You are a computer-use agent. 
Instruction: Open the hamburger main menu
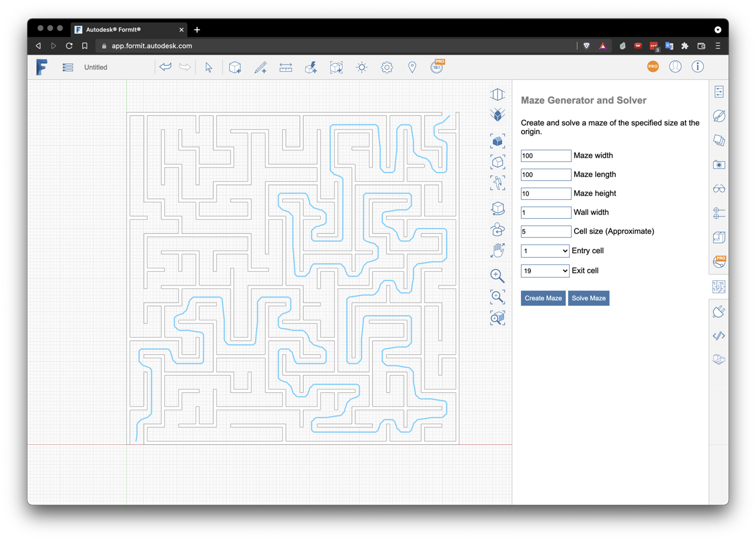(x=68, y=67)
